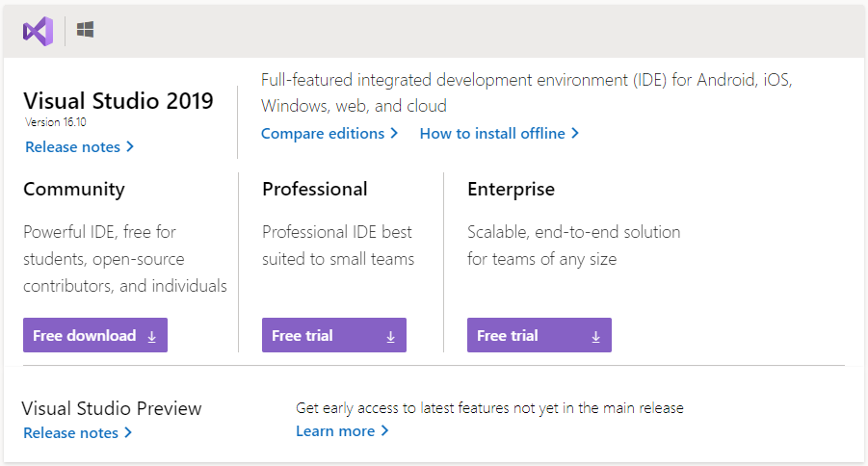868x466 pixels.
Task: Open the Compare editions link
Action: click(x=323, y=134)
